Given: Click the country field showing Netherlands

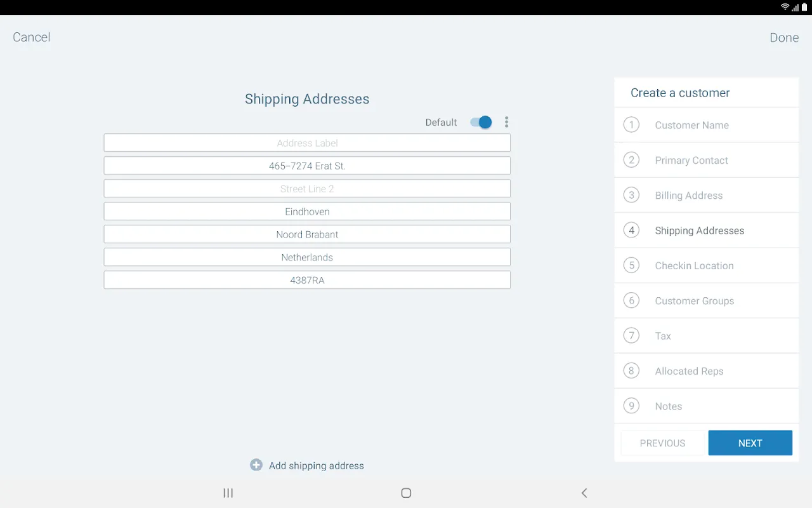Looking at the screenshot, I should (307, 257).
